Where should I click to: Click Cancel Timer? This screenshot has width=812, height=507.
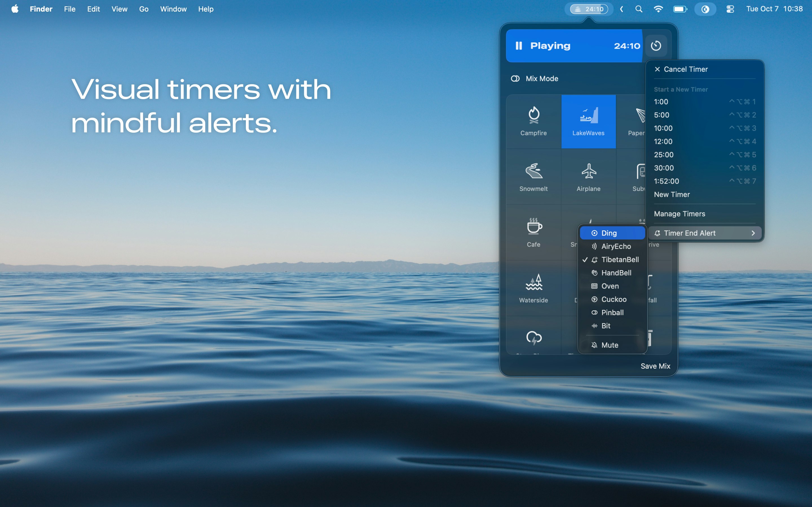pyautogui.click(x=685, y=69)
